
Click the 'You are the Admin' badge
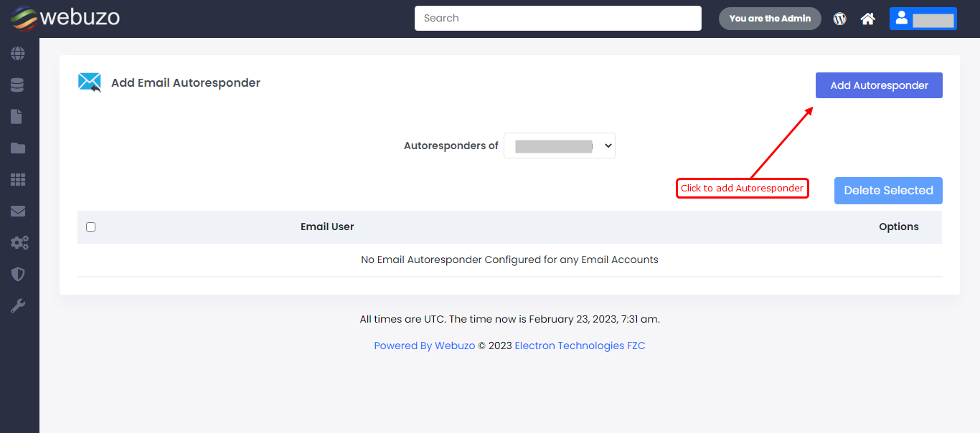[x=770, y=19]
